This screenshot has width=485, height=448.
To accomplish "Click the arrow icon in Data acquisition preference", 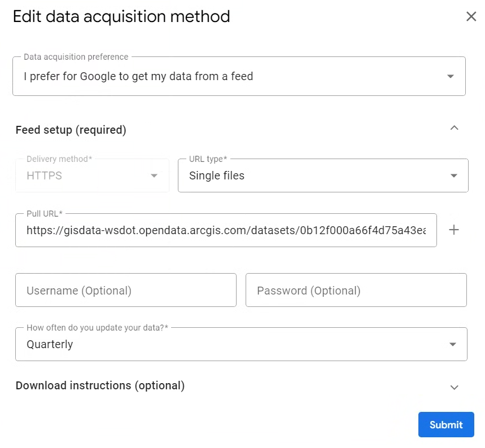I will click(x=450, y=77).
